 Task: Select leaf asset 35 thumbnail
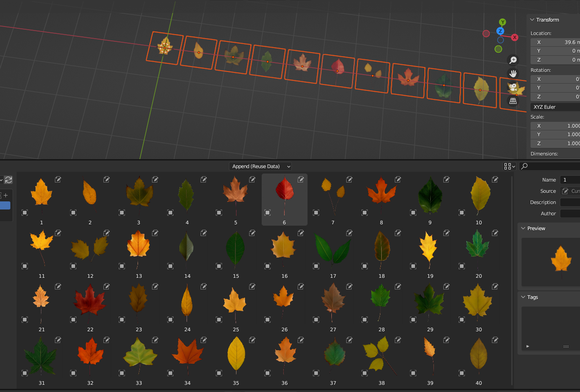tap(236, 355)
